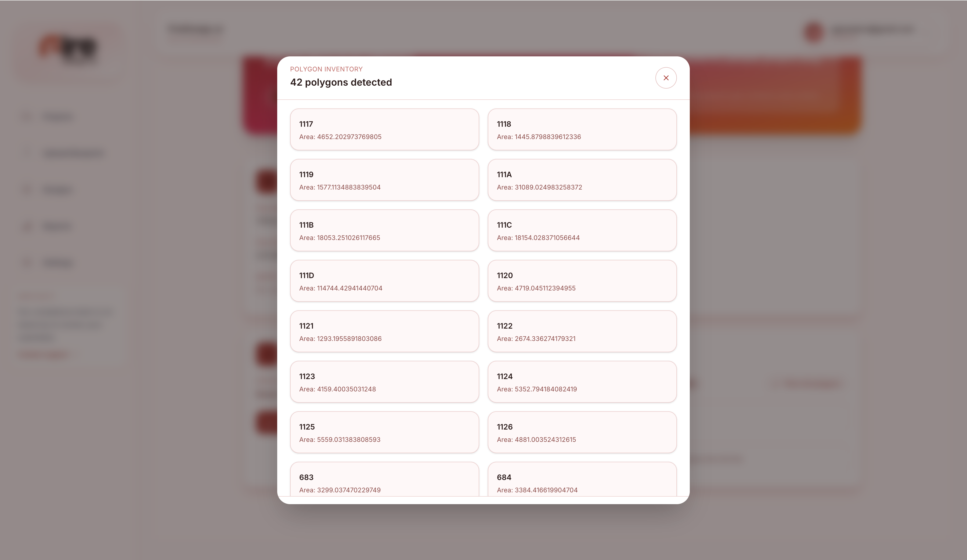
Task: Select the 111A polygon card
Action: tap(582, 180)
